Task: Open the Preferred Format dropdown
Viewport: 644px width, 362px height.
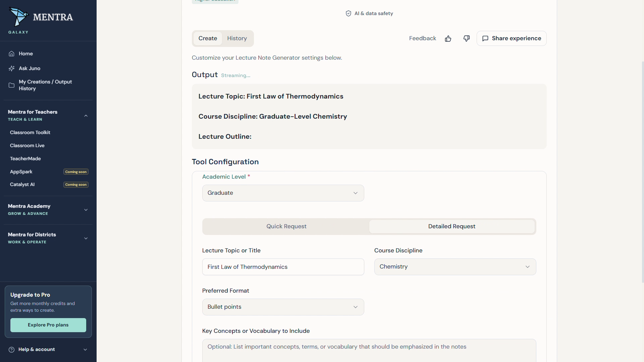Action: pos(283,307)
